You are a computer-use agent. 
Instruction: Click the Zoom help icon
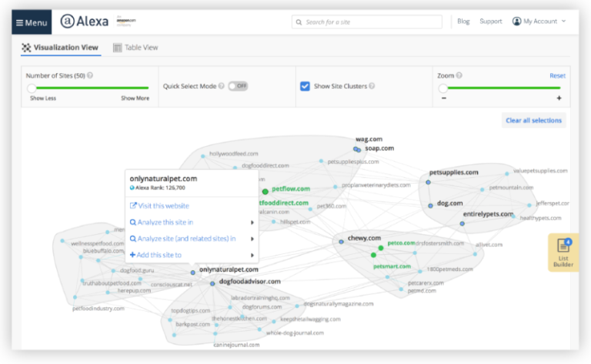point(459,75)
